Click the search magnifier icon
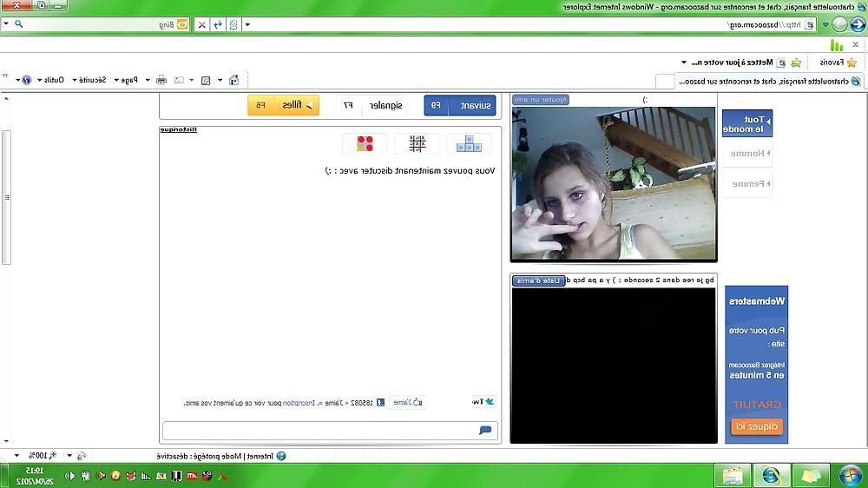868x488 pixels. 19,24
